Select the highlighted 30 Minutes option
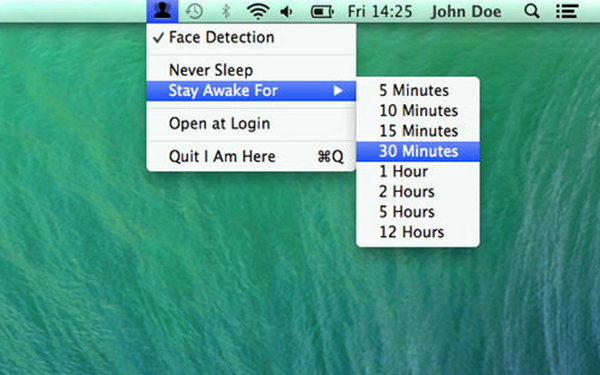600x375 pixels. [418, 152]
